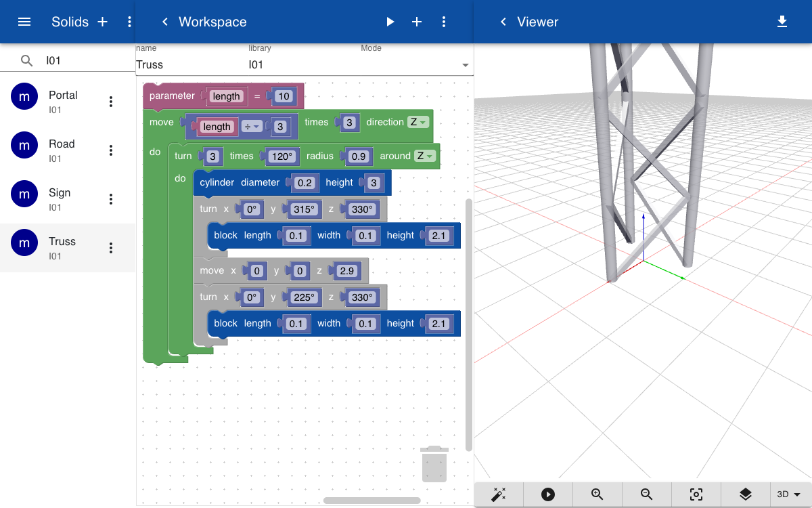Edit the divisor value 3
The image size is (812, 508).
pyautogui.click(x=280, y=127)
